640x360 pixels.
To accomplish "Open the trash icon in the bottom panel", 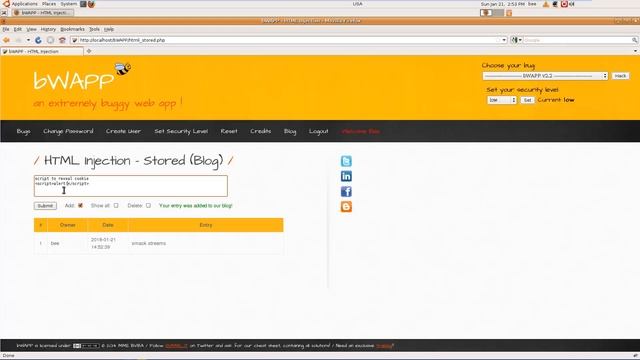I will point(509,13).
